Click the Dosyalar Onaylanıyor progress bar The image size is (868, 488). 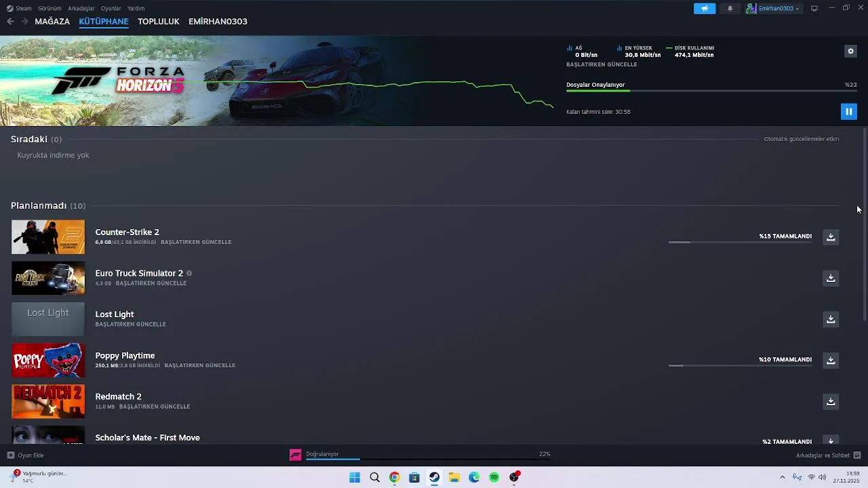711,91
